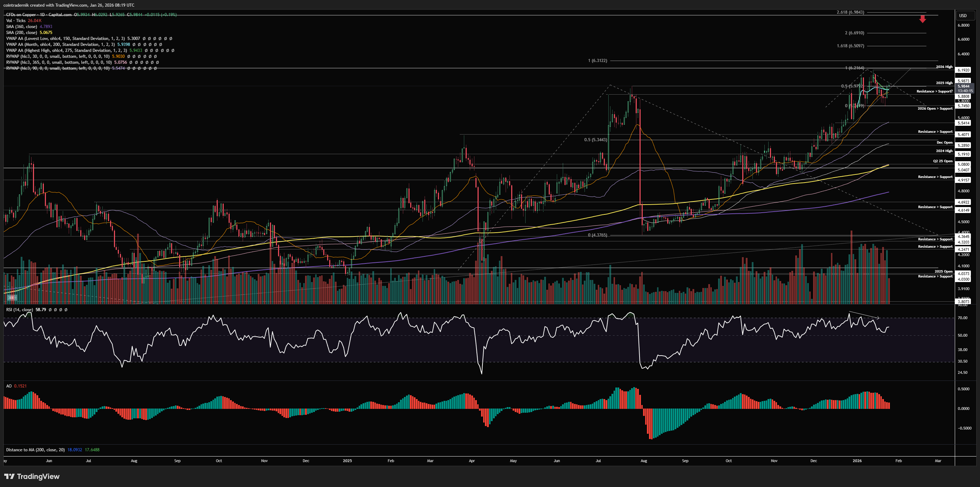Select the 6.1920 price axis label
980x487 pixels.
(x=964, y=70)
